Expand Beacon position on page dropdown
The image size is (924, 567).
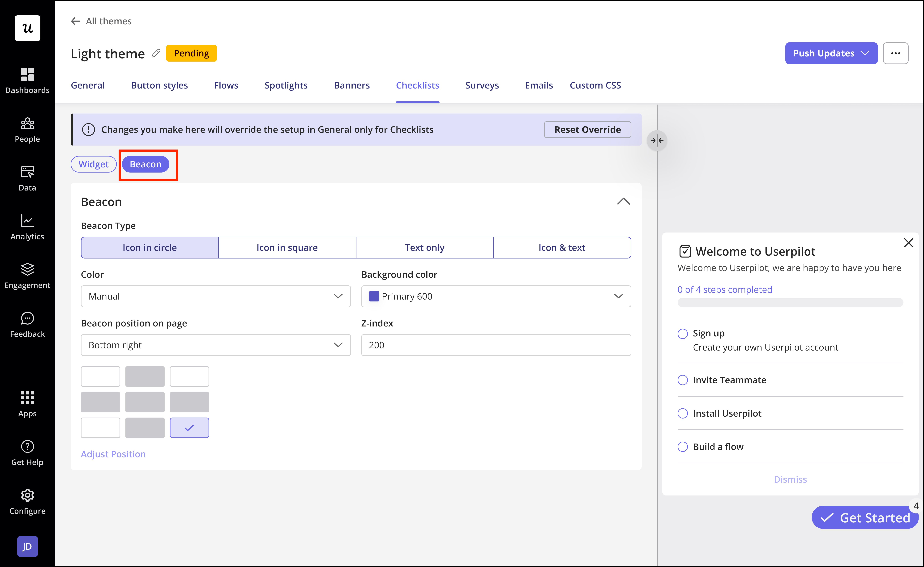pyautogui.click(x=216, y=345)
